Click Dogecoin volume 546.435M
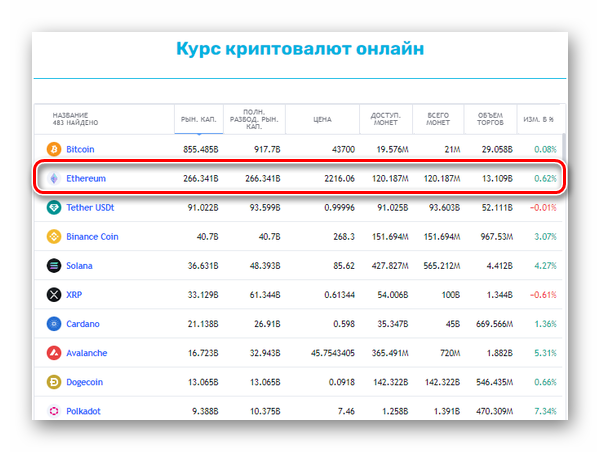 tap(494, 382)
